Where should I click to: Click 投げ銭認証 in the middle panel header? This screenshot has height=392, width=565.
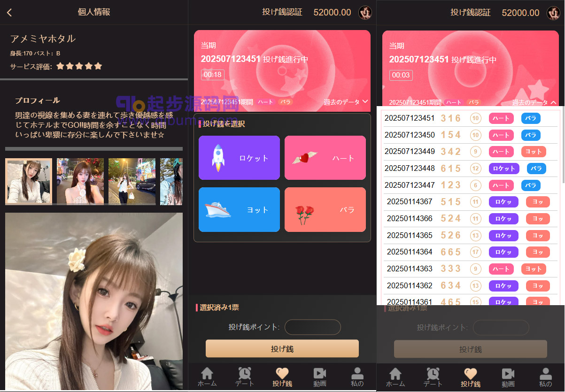[x=282, y=12]
